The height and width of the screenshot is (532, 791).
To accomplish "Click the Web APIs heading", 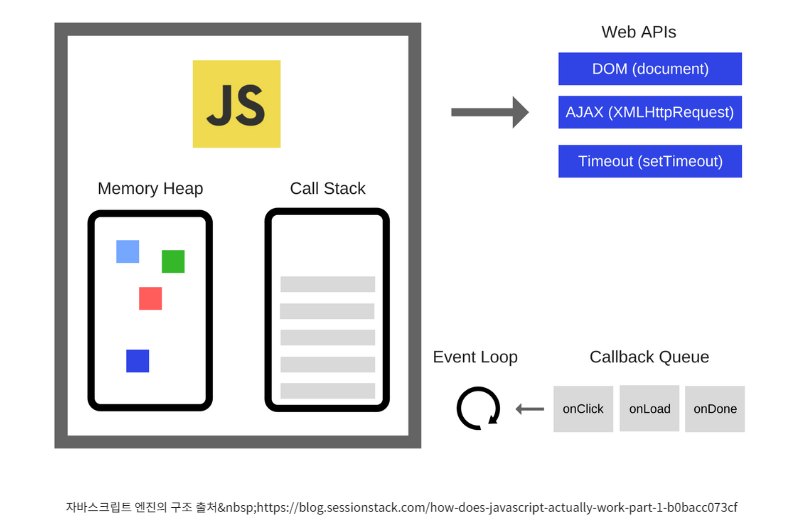I will 639,32.
